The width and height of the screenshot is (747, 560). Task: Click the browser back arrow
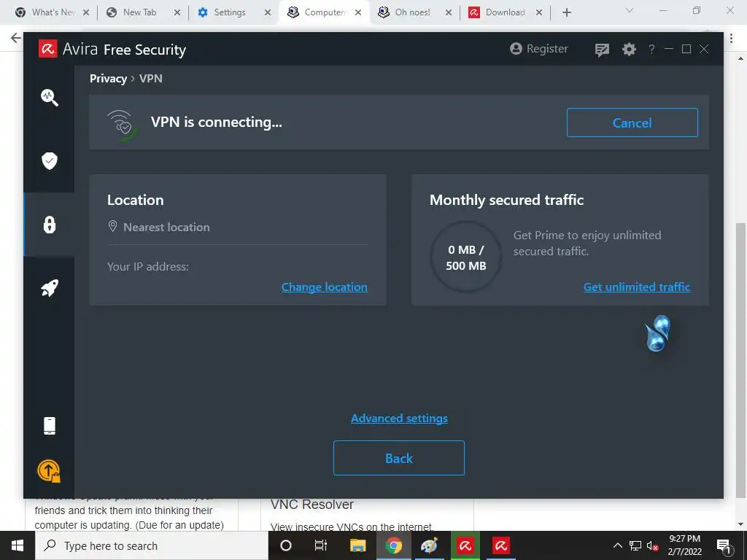[x=16, y=38]
